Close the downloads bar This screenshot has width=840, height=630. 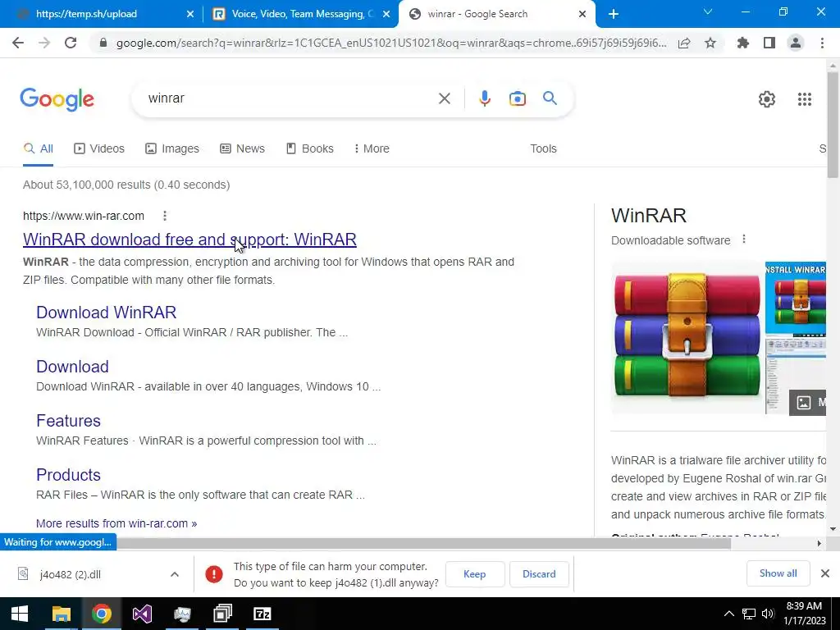825,573
